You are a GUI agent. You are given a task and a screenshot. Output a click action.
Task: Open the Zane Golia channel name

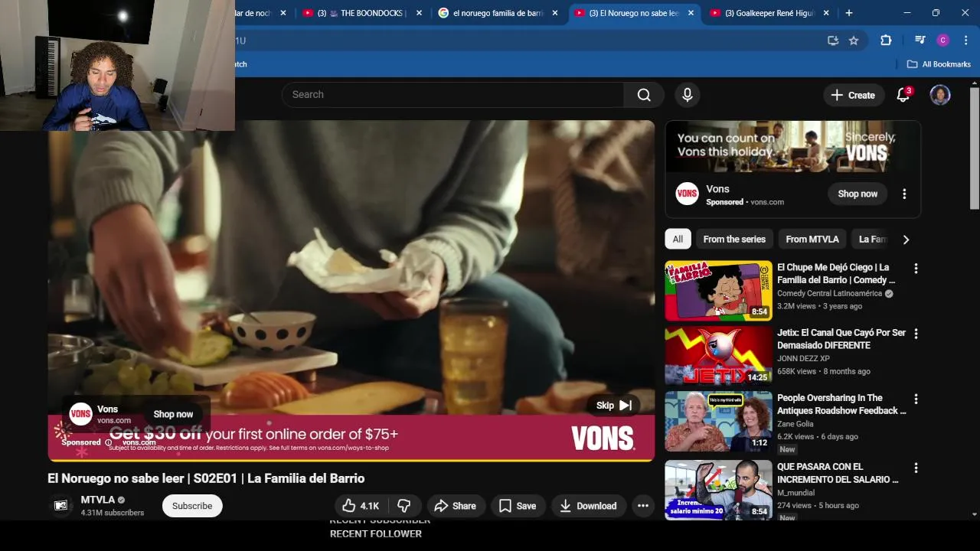pyautogui.click(x=795, y=424)
